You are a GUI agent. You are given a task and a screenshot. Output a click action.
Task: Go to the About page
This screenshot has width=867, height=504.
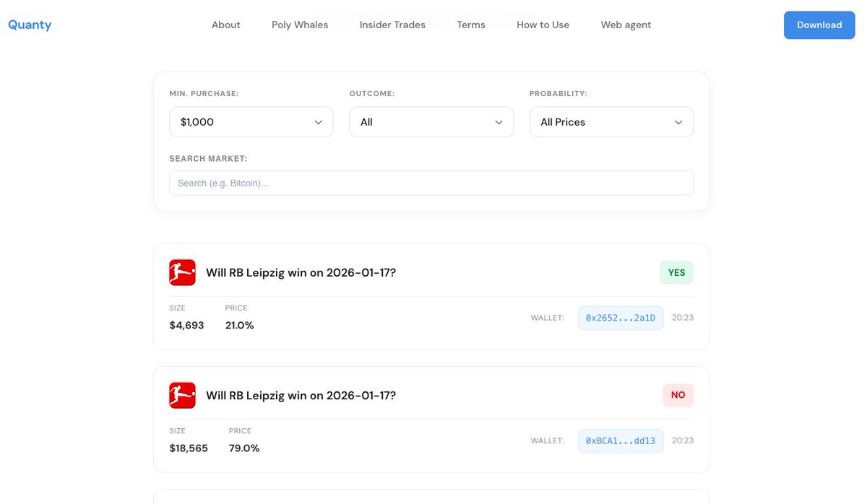[225, 25]
